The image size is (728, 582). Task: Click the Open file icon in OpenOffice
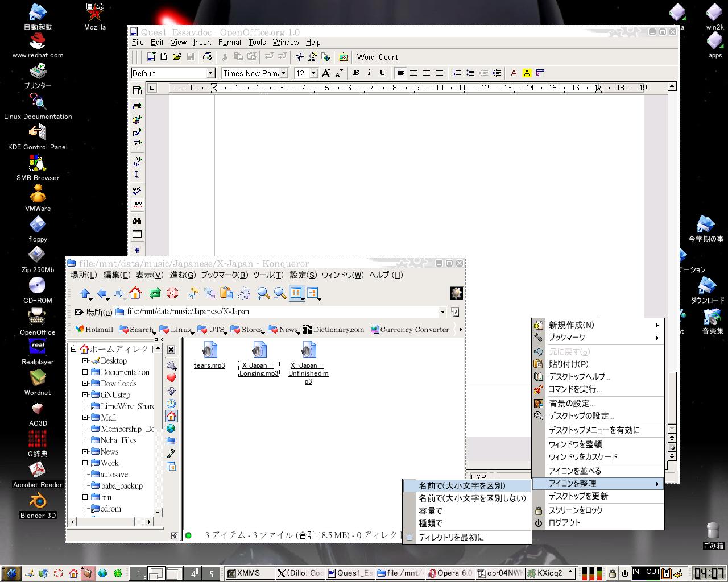(x=177, y=57)
